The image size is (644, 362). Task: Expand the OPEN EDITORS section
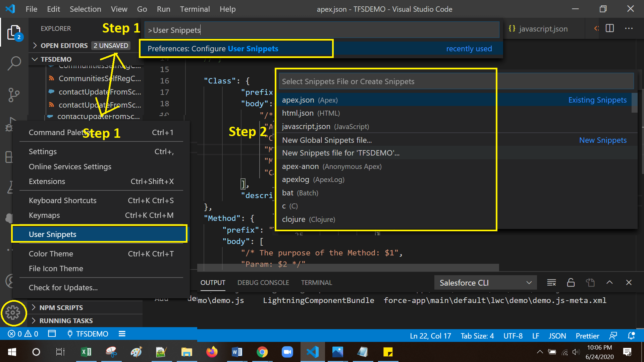click(64, 46)
